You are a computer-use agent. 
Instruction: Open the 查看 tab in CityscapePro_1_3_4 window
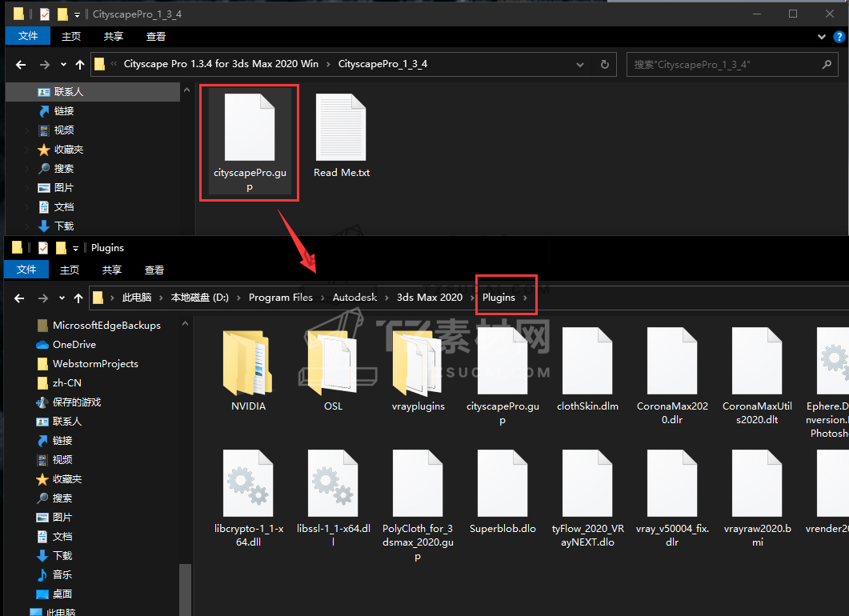[155, 36]
